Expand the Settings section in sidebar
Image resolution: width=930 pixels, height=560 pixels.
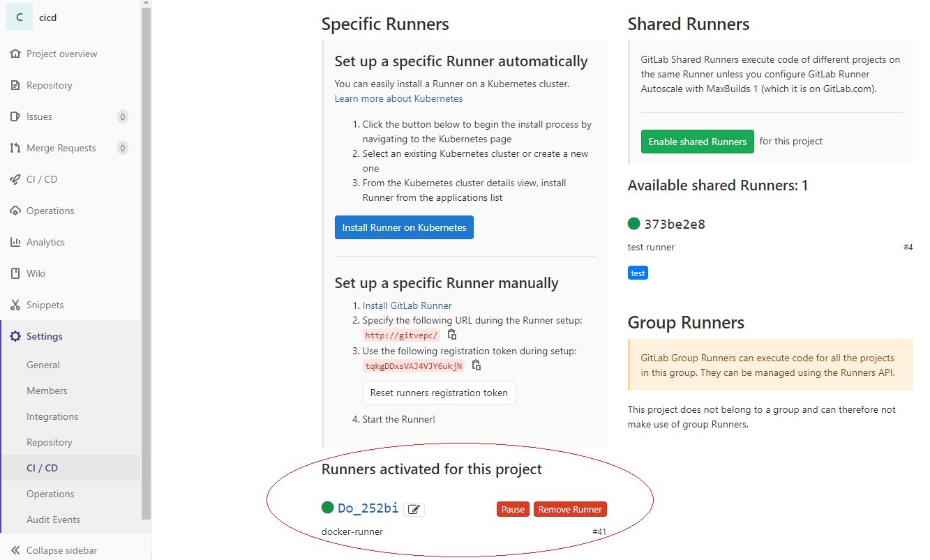point(44,336)
